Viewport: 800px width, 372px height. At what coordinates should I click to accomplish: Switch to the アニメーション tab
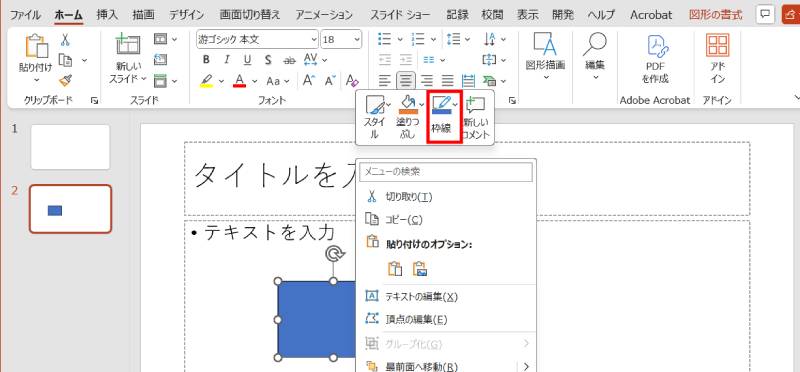[324, 15]
